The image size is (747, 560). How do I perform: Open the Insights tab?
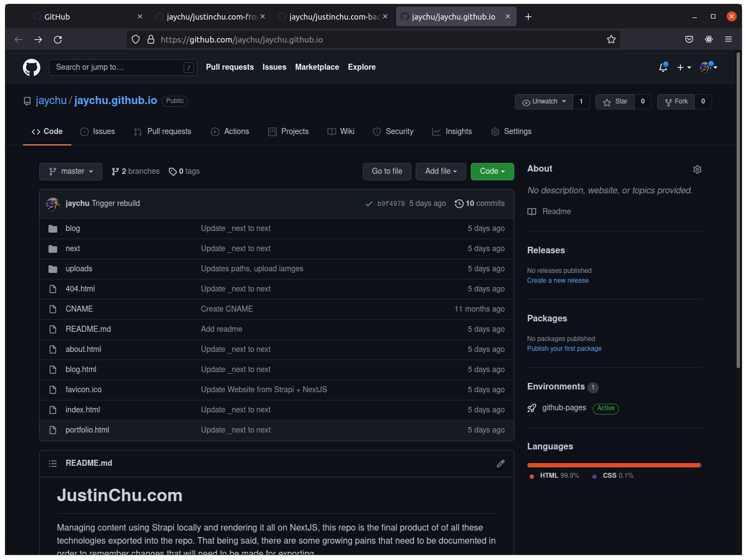click(x=452, y=132)
